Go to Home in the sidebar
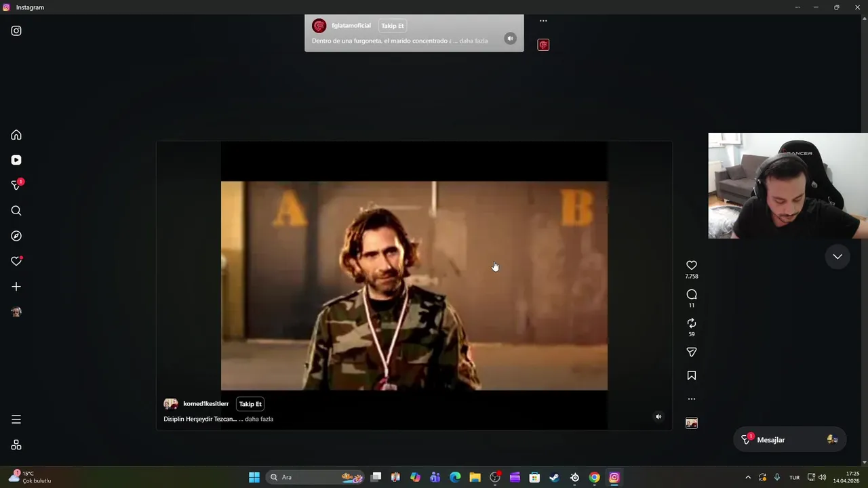 [x=16, y=135]
